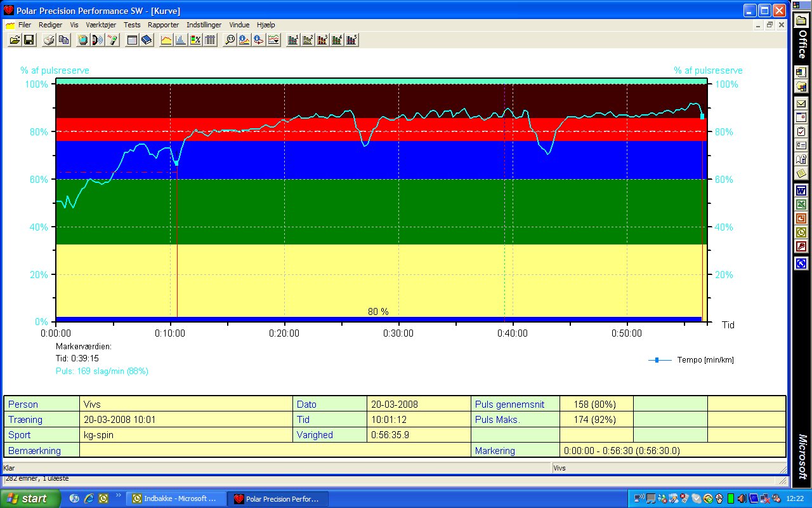Image resolution: width=812 pixels, height=508 pixels.
Task: Click the Varighed value 0:56:35.9
Action: pyautogui.click(x=419, y=435)
